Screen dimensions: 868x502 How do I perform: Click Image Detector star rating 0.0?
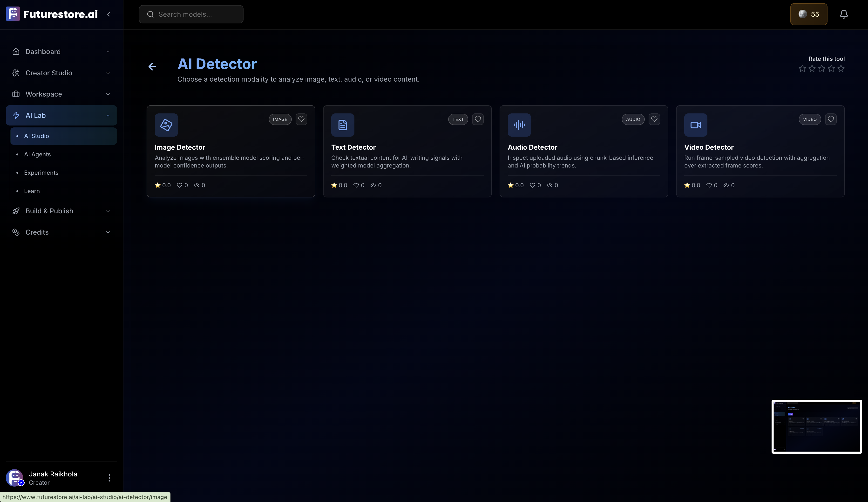[x=163, y=186]
